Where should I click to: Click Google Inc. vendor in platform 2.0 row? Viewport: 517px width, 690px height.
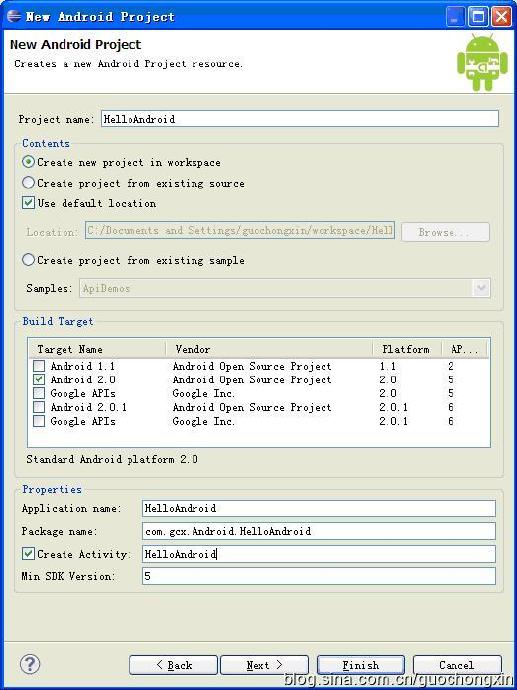(x=204, y=393)
